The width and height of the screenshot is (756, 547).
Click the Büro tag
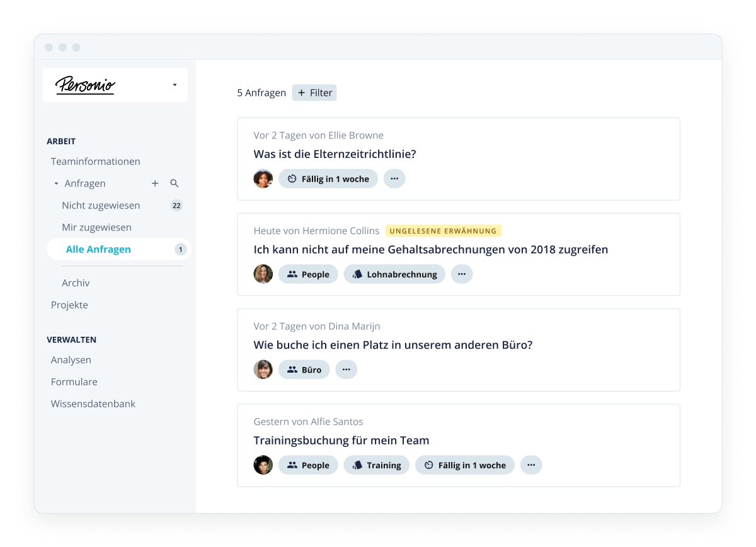point(304,369)
